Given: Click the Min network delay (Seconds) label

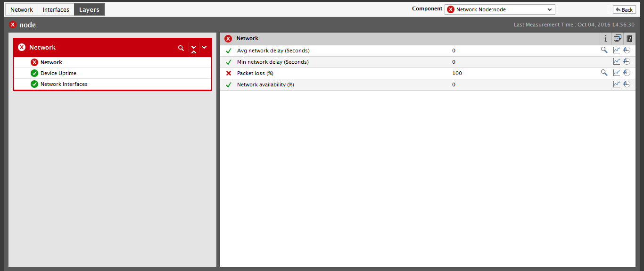Looking at the screenshot, I should point(273,62).
